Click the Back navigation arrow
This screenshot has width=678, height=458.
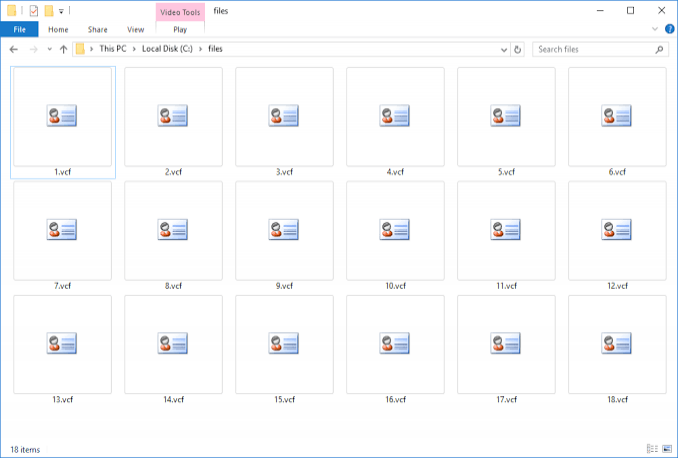(14, 49)
